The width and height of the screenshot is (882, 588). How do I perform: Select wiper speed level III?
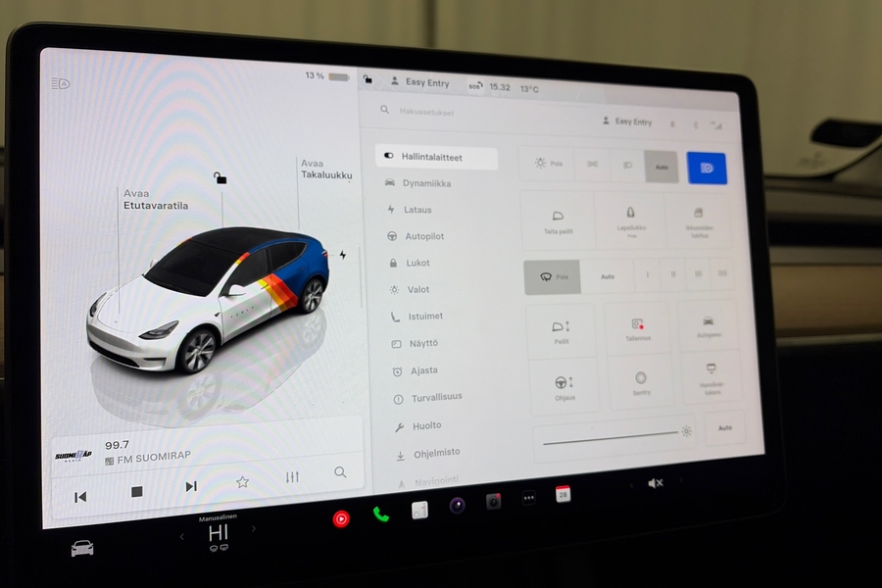point(697,275)
